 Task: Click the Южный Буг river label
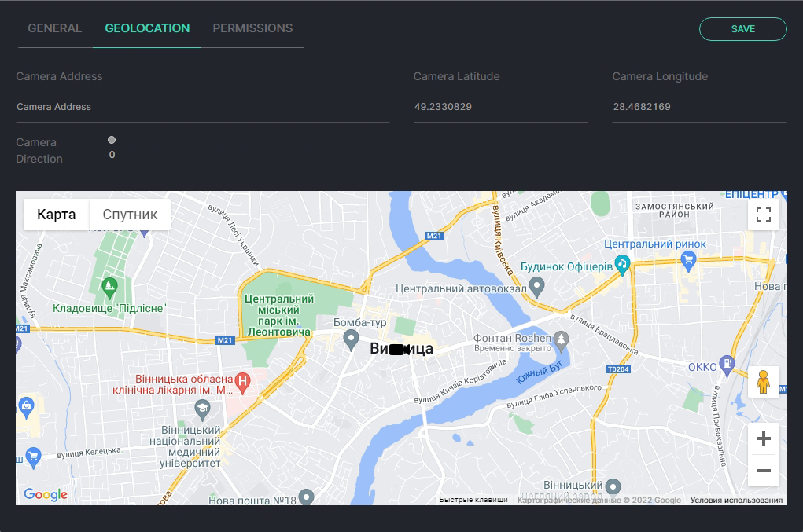pos(540,372)
